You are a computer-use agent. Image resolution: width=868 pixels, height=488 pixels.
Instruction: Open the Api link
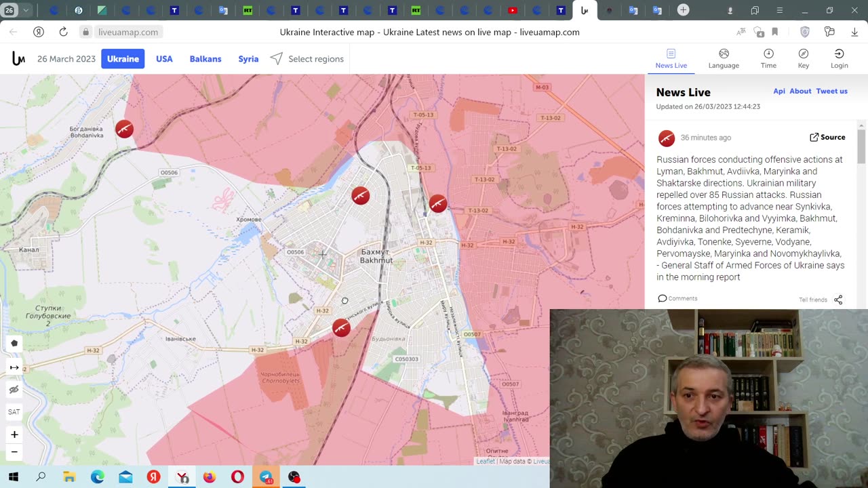click(779, 91)
